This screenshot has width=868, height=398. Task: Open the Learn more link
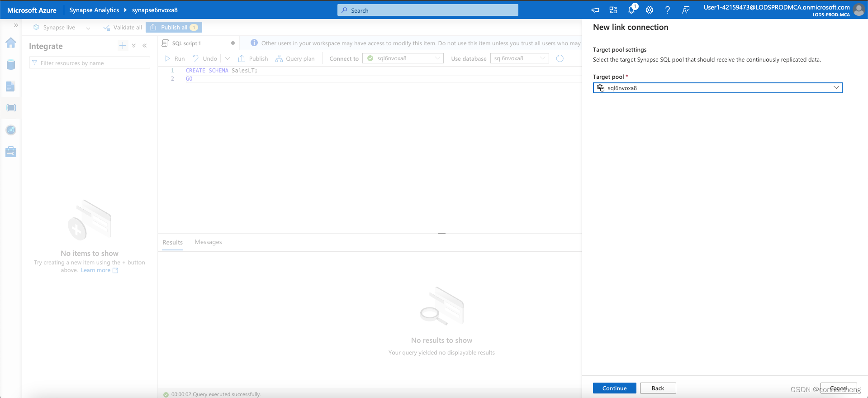100,270
